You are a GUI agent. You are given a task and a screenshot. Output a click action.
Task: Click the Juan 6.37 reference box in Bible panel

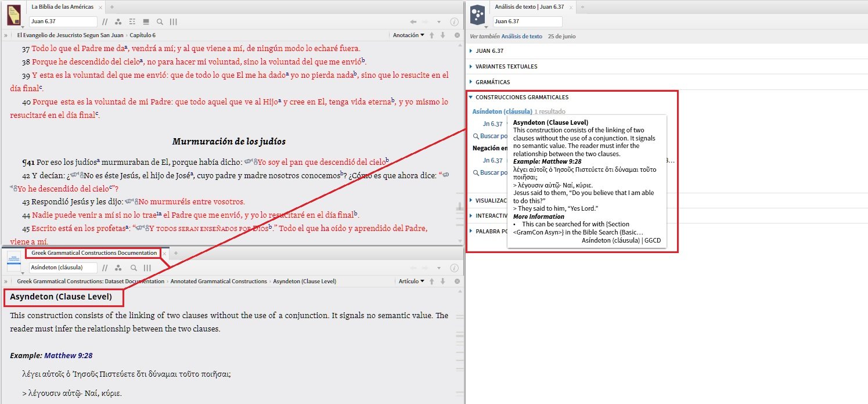(x=63, y=21)
